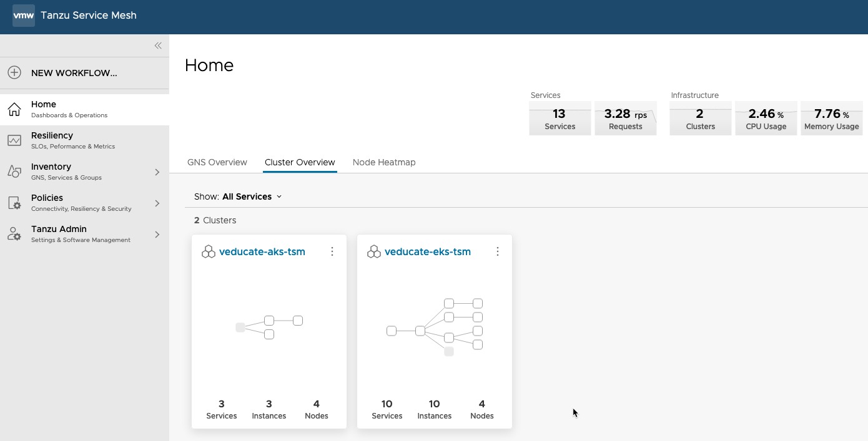Click the veducate-eks-tsm topology graph
Viewport: 868px width, 441px height.
435,327
